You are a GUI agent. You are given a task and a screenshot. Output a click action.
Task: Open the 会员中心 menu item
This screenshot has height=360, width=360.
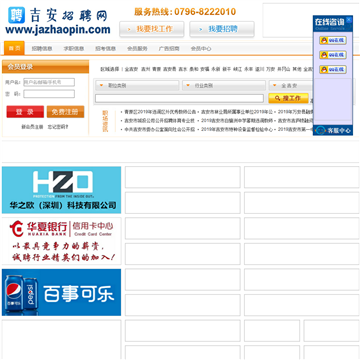pyautogui.click(x=201, y=49)
